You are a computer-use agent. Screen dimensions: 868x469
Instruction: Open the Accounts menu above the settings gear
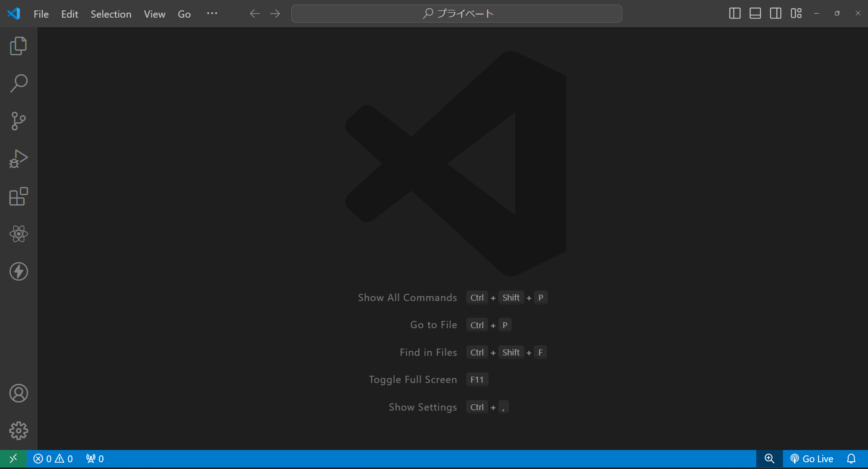pos(18,393)
